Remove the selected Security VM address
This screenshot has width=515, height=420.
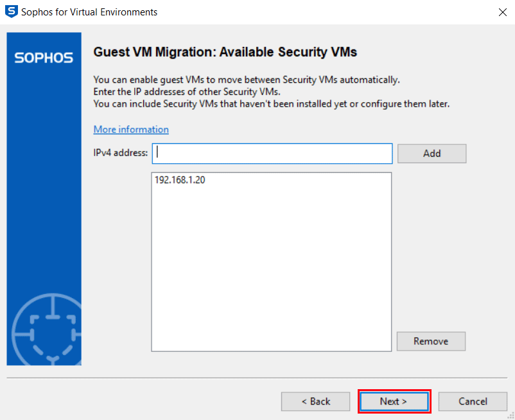click(431, 341)
